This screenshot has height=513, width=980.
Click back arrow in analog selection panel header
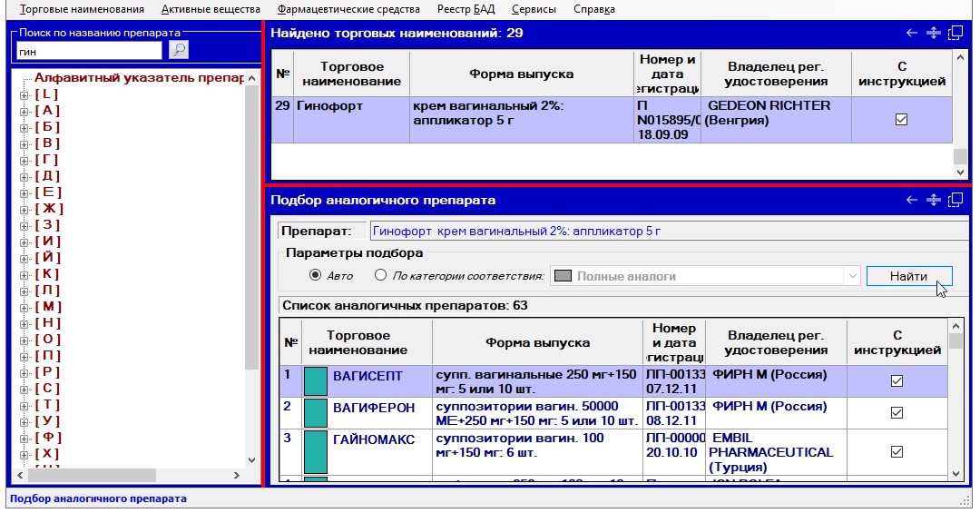click(x=912, y=200)
